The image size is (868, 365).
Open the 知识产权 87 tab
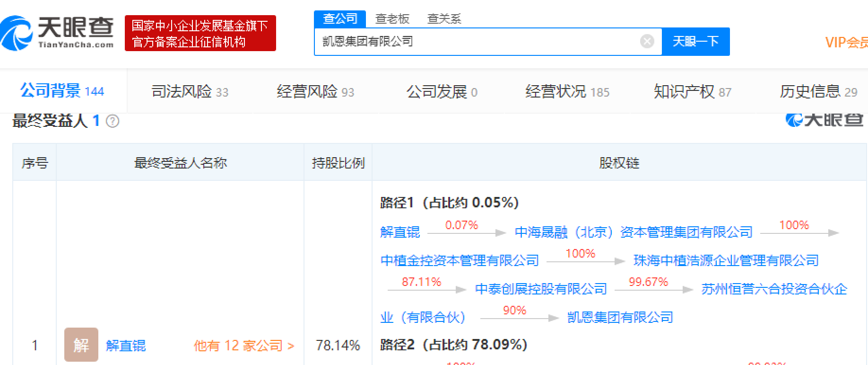tap(693, 91)
